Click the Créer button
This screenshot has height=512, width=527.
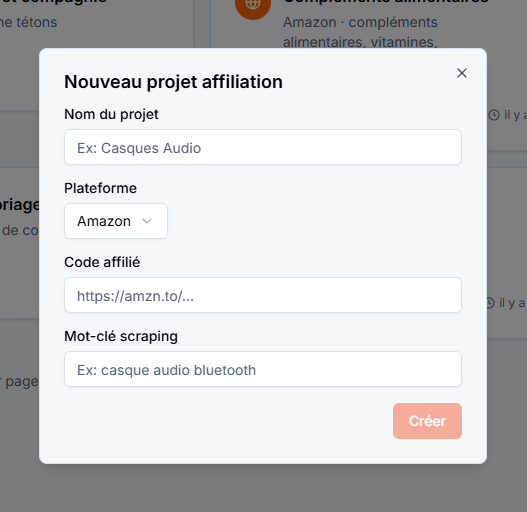coord(427,421)
